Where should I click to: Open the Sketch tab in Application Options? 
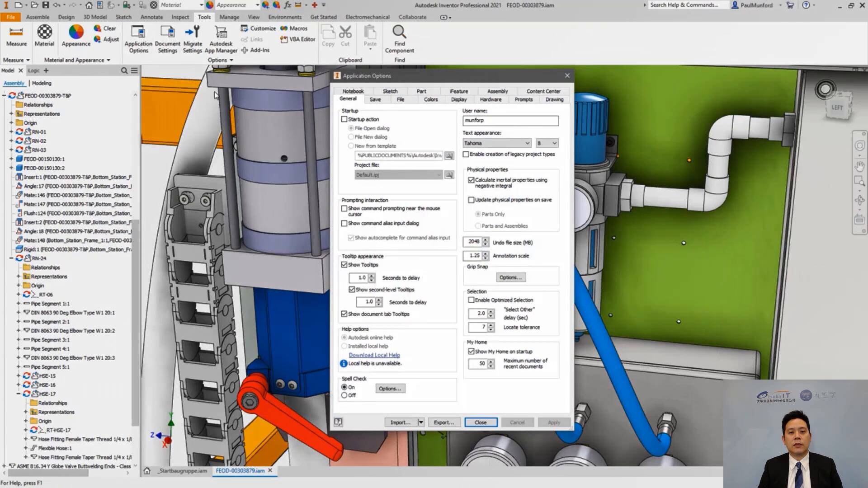point(390,91)
